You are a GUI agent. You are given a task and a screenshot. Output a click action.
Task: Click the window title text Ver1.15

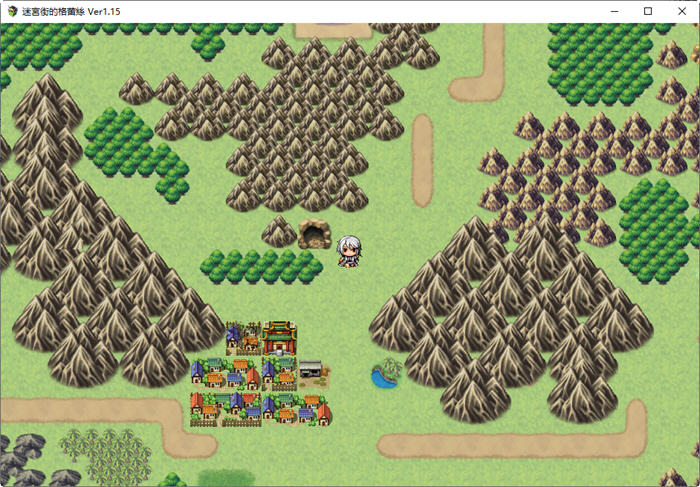tap(104, 12)
